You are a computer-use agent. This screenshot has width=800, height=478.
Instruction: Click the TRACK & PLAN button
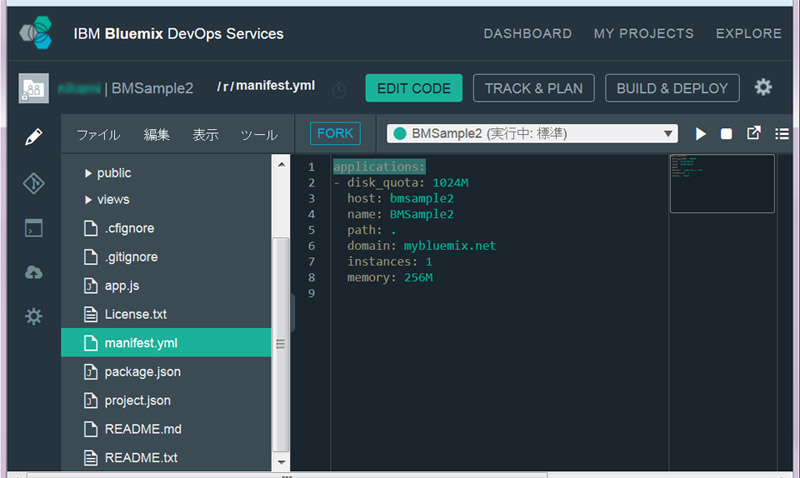click(x=534, y=88)
